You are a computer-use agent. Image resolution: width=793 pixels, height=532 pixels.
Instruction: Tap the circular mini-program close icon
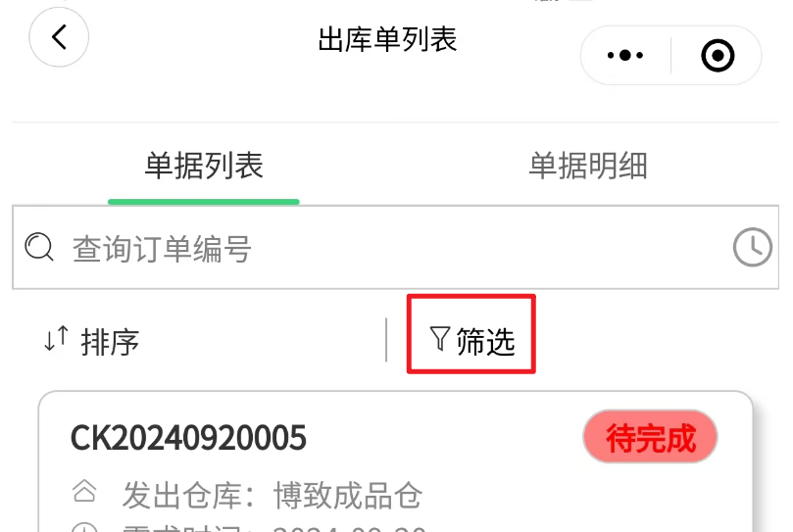click(718, 55)
